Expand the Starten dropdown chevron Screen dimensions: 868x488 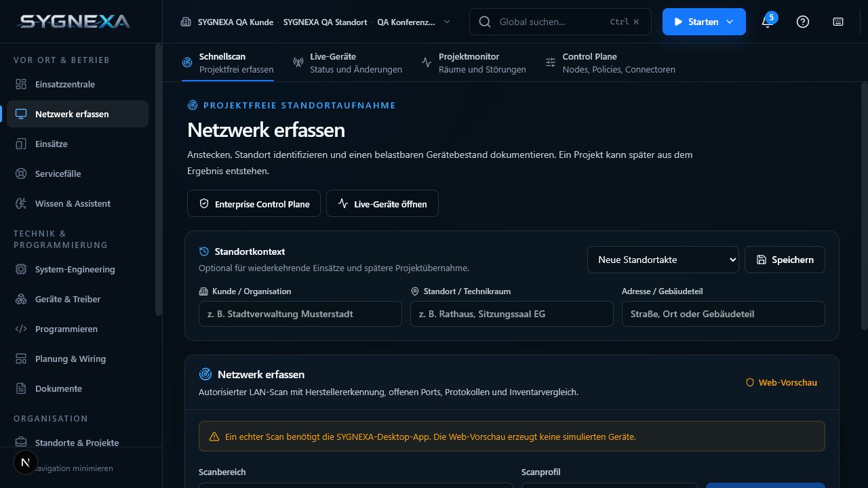tap(730, 22)
